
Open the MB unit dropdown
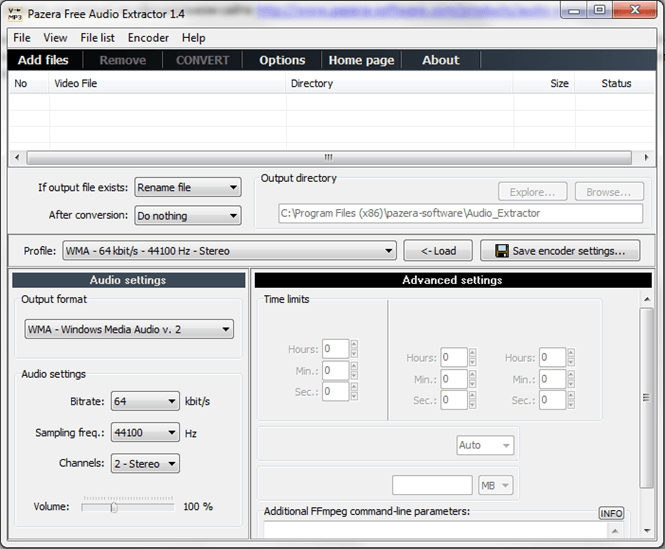(495, 485)
